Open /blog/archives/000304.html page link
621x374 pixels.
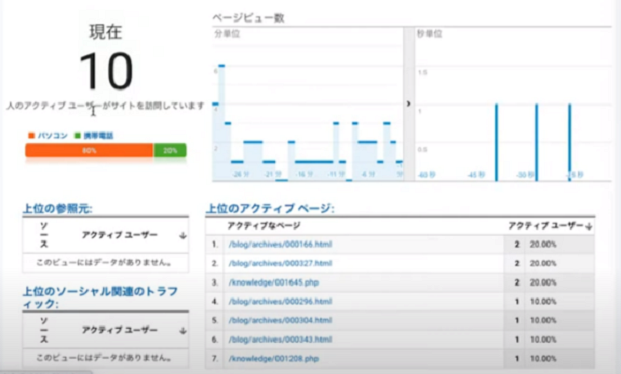click(280, 320)
